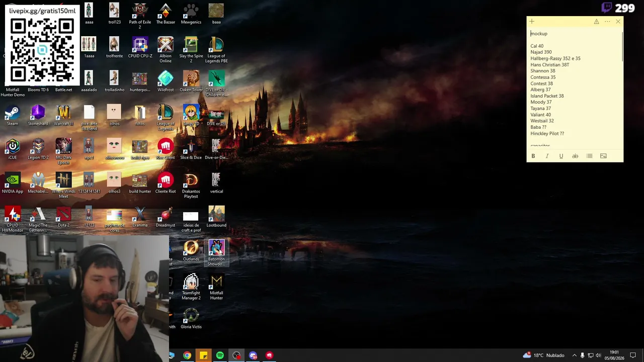Image resolution: width=644 pixels, height=362 pixels.
Task: Launch Dreadmyst shortcut
Action: point(166,216)
